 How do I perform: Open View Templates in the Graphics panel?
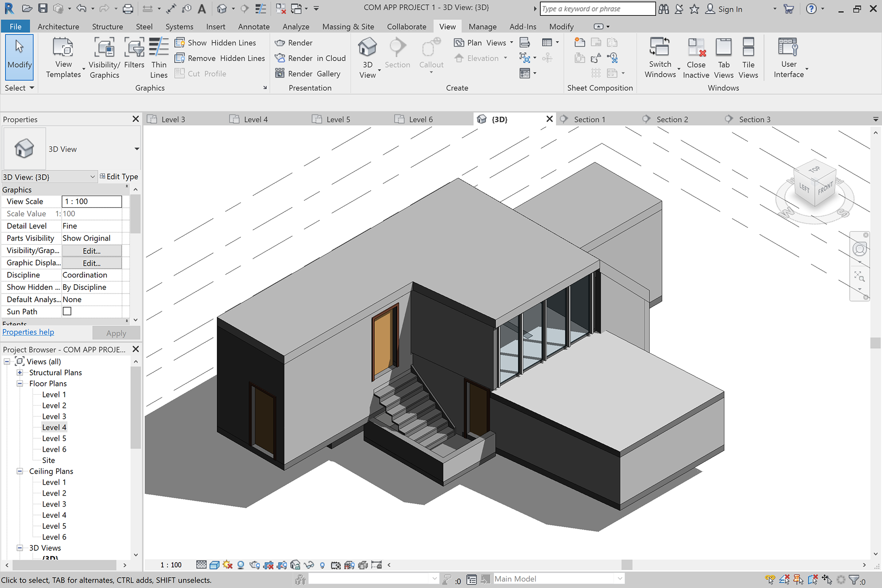pyautogui.click(x=63, y=59)
